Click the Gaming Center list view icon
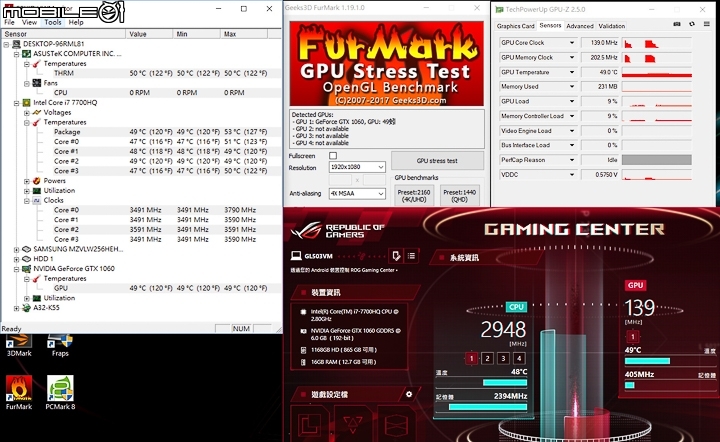This screenshot has width=720, height=442. click(x=411, y=256)
